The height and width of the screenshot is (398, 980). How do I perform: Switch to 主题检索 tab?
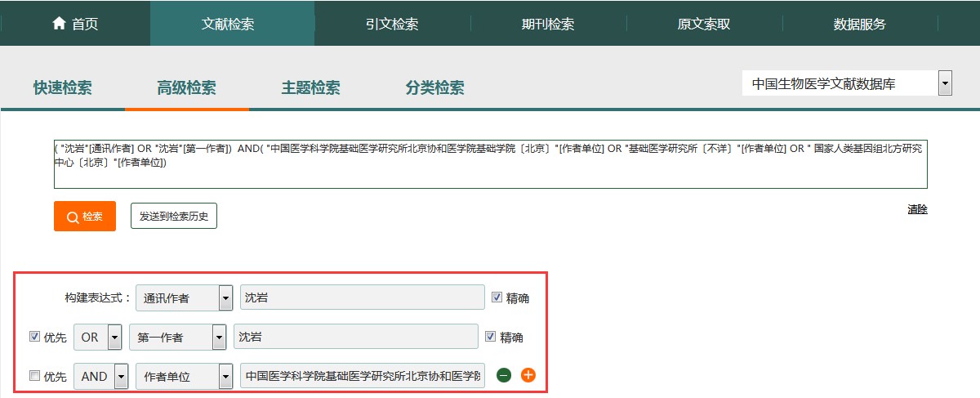310,88
